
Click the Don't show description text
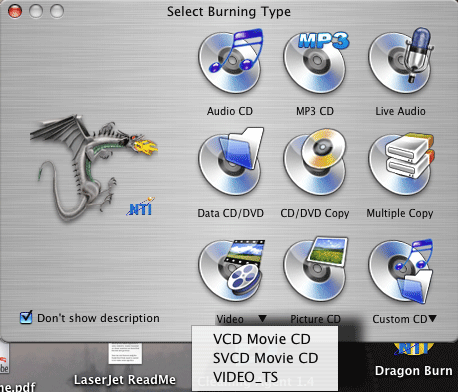[98, 318]
